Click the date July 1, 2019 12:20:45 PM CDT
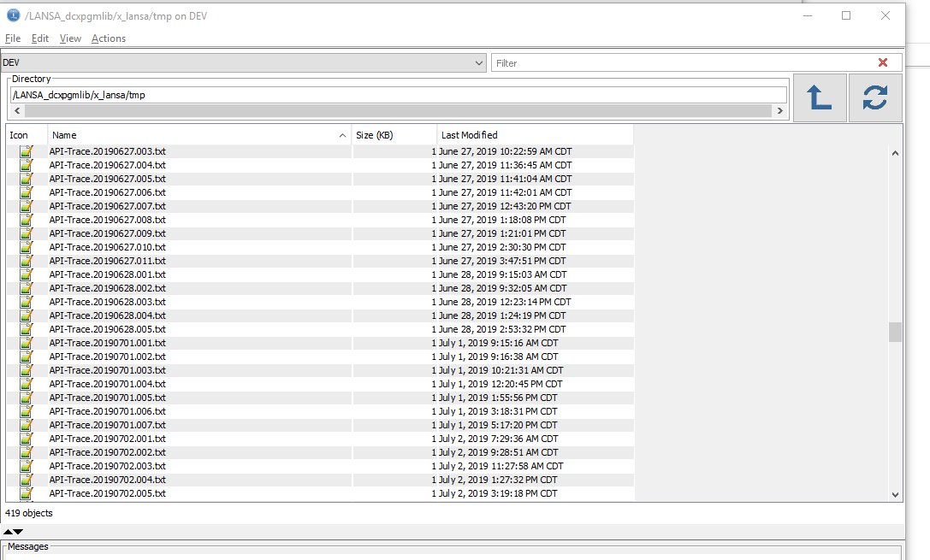 [x=501, y=384]
